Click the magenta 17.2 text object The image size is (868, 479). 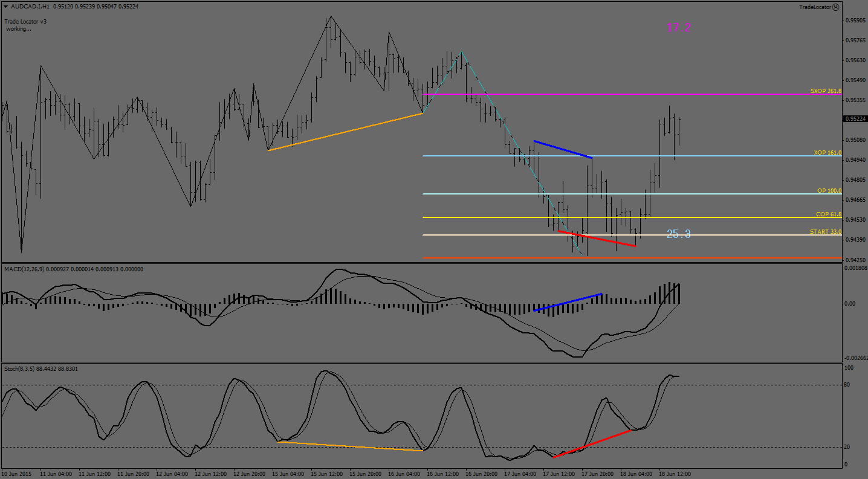click(678, 27)
